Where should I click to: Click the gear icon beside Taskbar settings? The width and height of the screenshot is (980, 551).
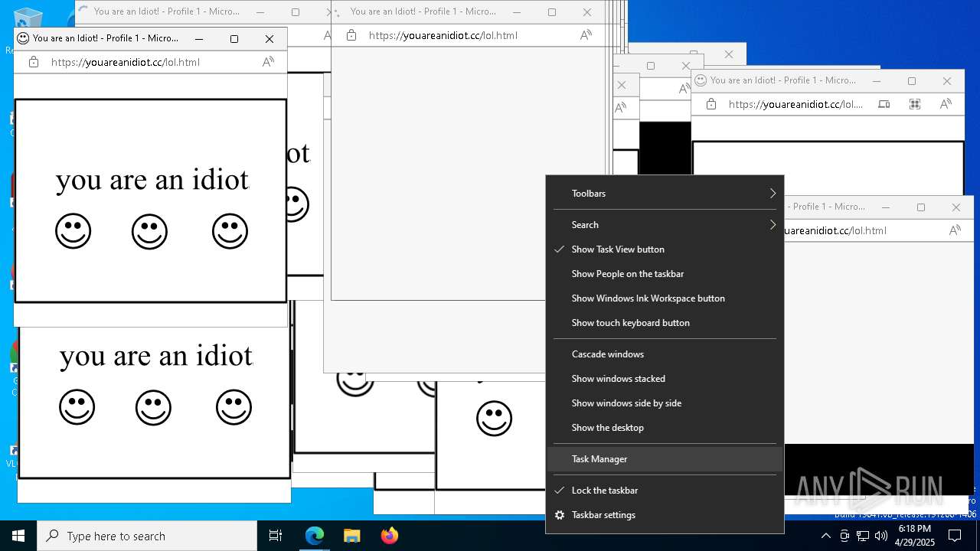560,515
